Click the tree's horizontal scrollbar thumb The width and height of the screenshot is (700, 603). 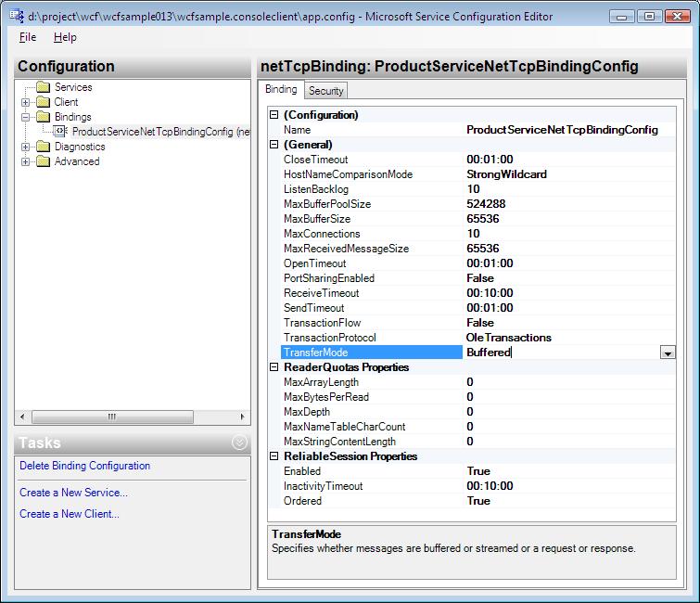click(x=112, y=417)
